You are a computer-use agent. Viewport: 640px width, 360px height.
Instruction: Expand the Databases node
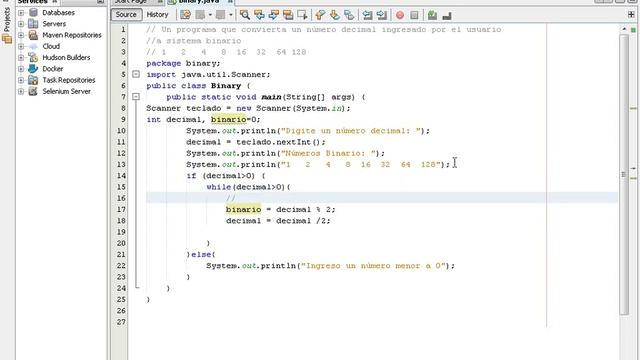pos(21,13)
